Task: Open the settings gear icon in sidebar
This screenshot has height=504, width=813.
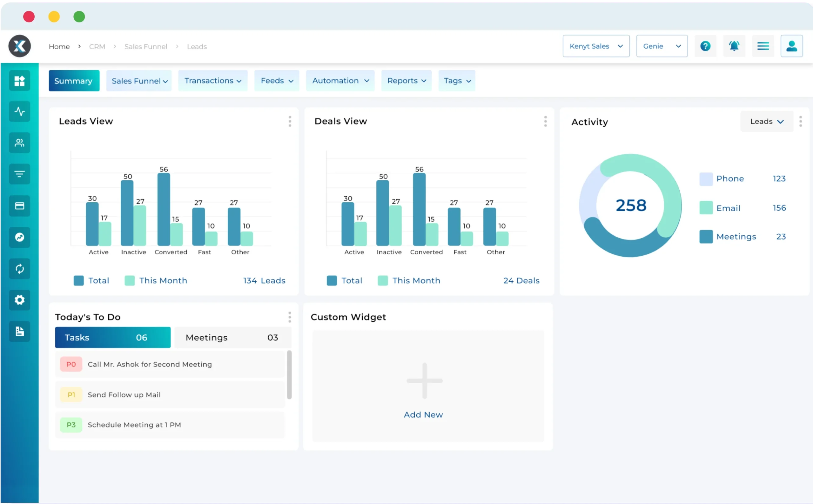Action: 20,300
